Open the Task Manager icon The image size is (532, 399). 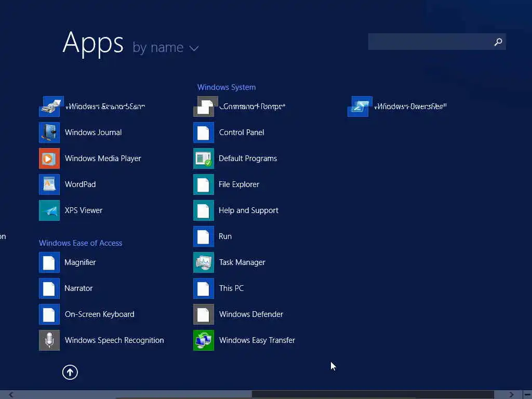(204, 262)
